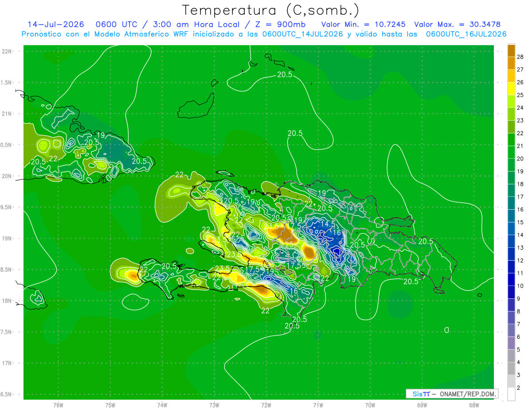Click the "69W" longitude axis label
This screenshot has width=532, height=411.
pyautogui.click(x=422, y=405)
